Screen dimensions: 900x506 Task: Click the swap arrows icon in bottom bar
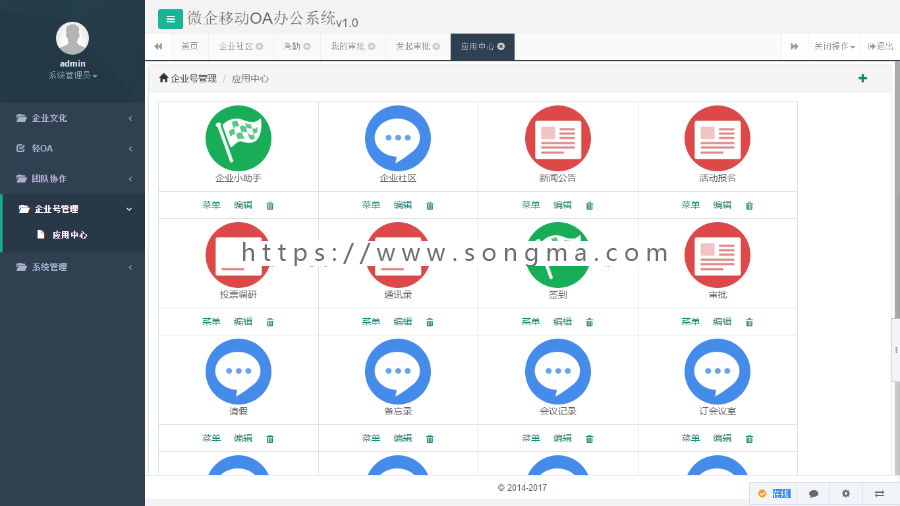879,493
